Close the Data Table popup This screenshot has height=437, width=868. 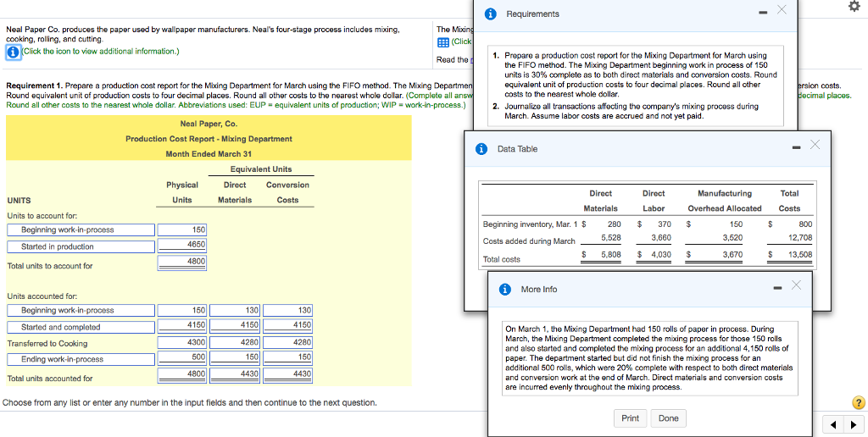(815, 144)
